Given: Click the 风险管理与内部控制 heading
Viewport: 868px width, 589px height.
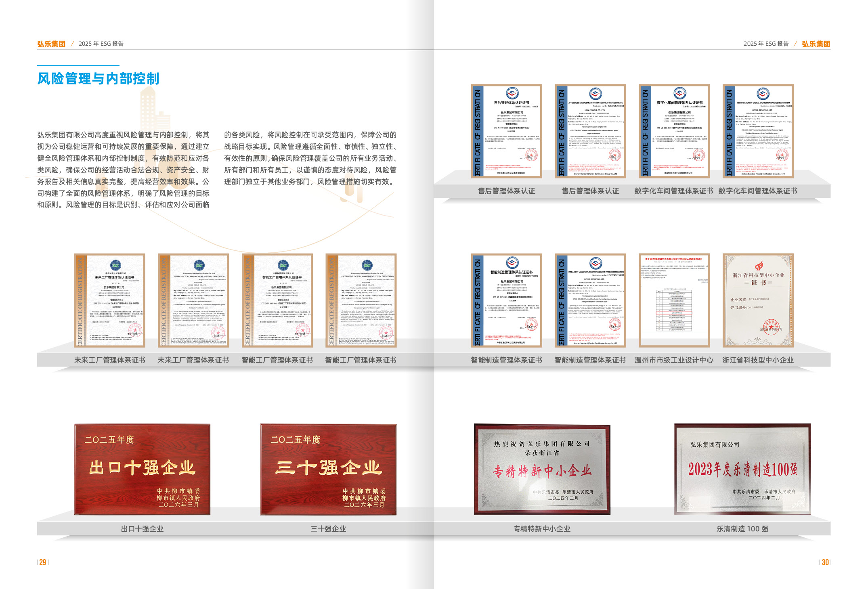Looking at the screenshot, I should (x=98, y=78).
